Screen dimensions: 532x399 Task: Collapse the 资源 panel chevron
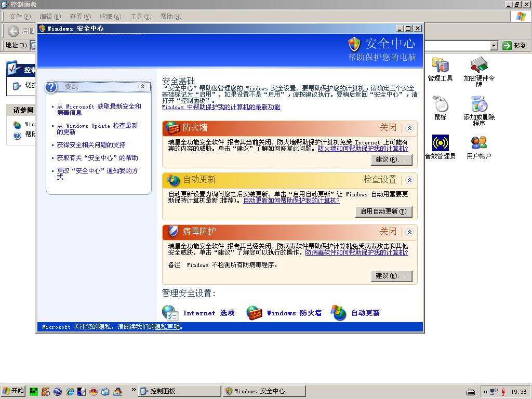point(142,87)
